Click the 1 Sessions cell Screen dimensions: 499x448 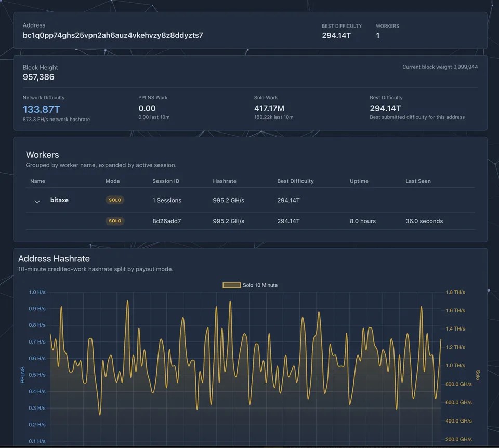[x=167, y=200]
